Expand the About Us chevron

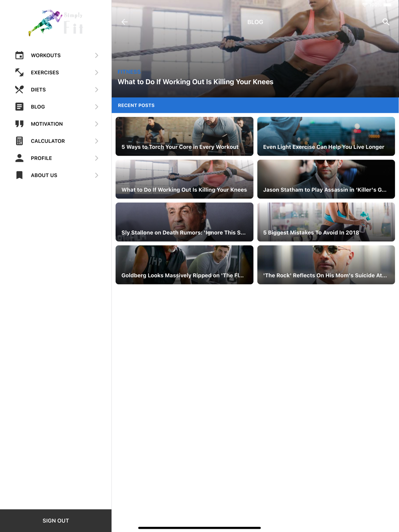pos(97,175)
